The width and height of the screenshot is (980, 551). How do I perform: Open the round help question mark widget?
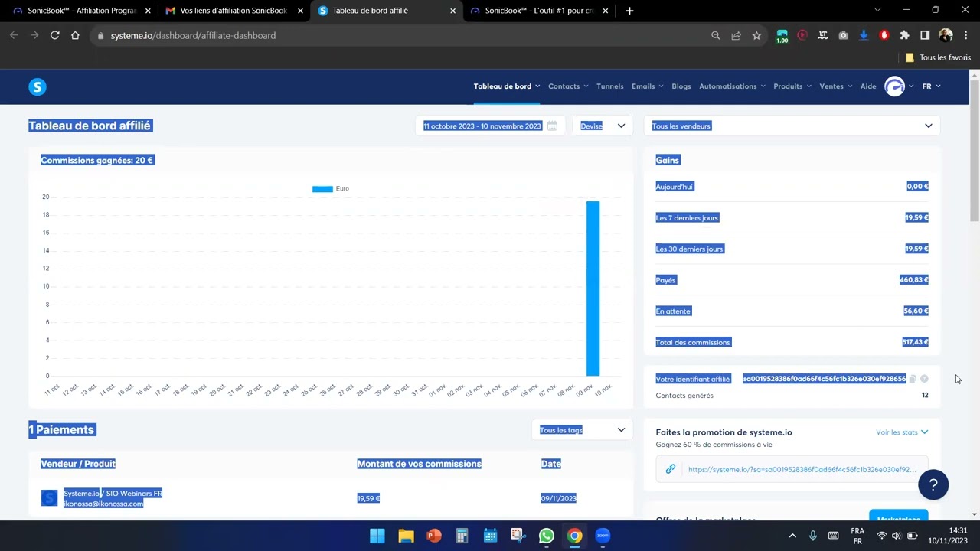click(933, 484)
